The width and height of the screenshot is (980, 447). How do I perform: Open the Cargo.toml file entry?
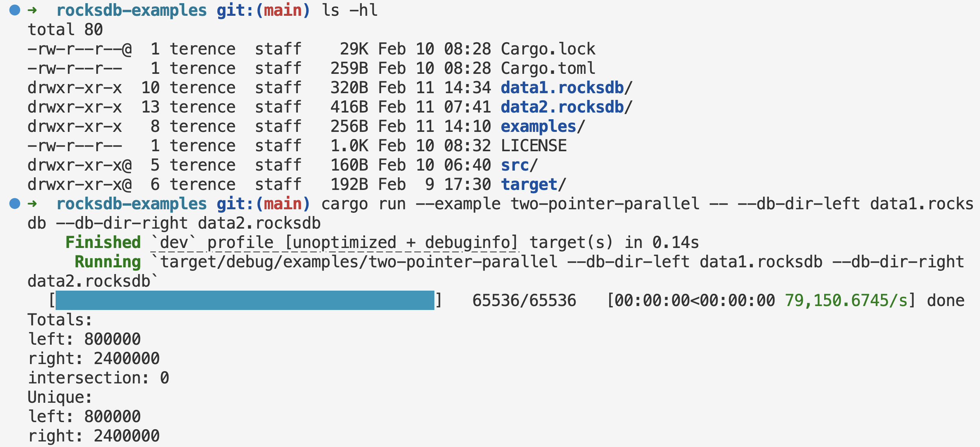548,68
